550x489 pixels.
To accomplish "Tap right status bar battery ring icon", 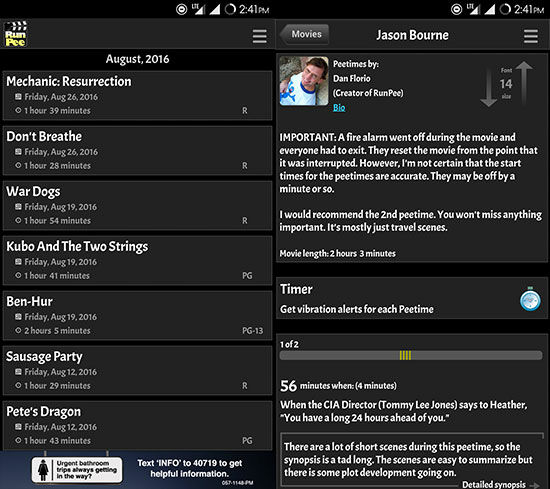I will [505, 9].
